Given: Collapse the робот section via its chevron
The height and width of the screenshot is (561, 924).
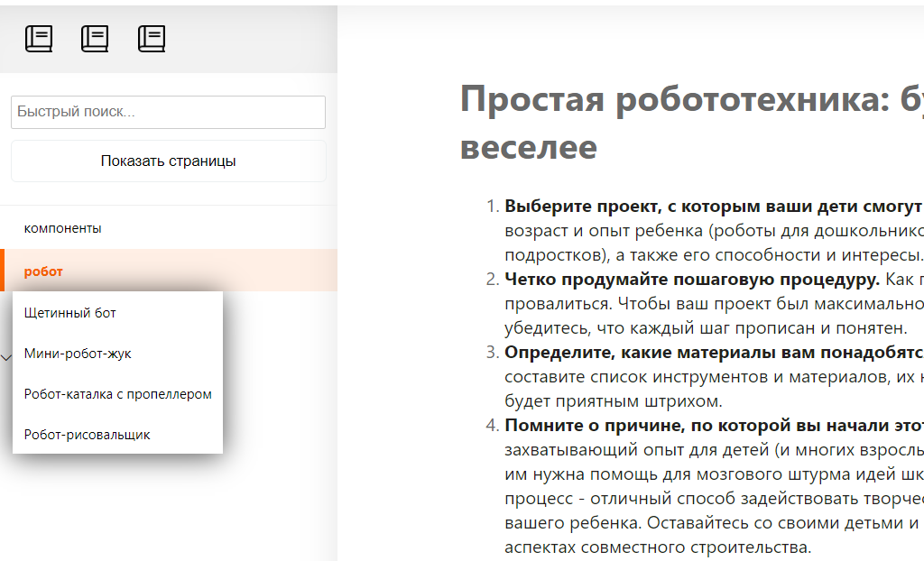Looking at the screenshot, I should tap(5, 358).
